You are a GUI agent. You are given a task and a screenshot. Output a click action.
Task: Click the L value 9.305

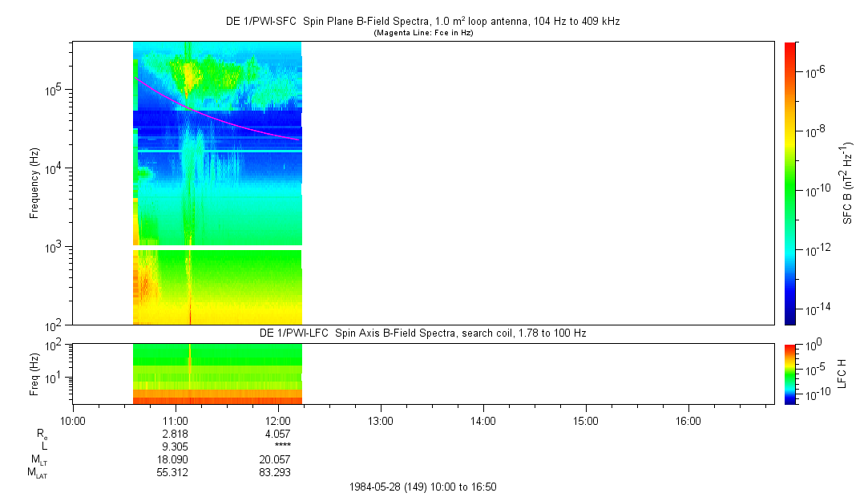176,446
